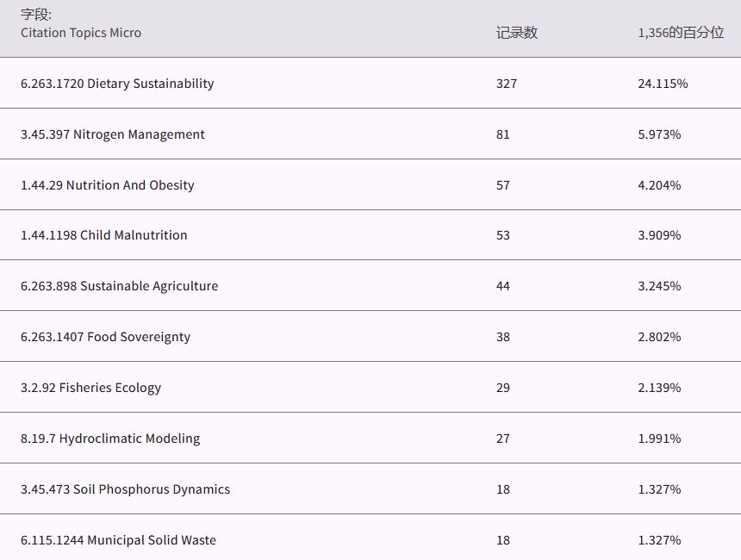The image size is (741, 560).
Task: Click the 字段 field label
Action: tap(36, 15)
